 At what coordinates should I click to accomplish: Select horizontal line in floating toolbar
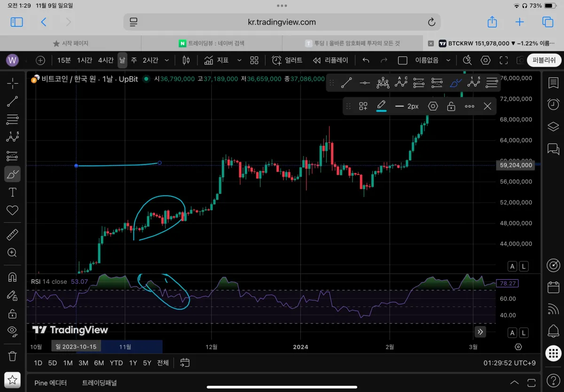[365, 83]
